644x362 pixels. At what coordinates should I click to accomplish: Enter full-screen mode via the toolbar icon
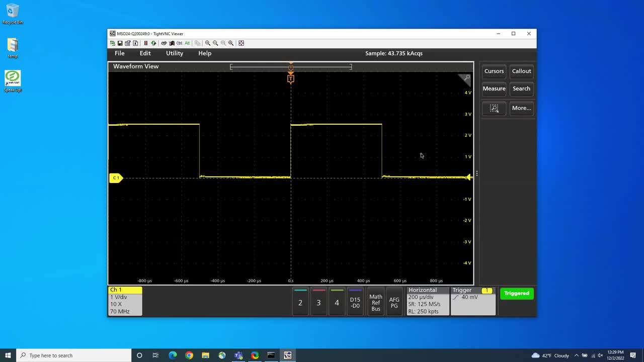pos(241,43)
